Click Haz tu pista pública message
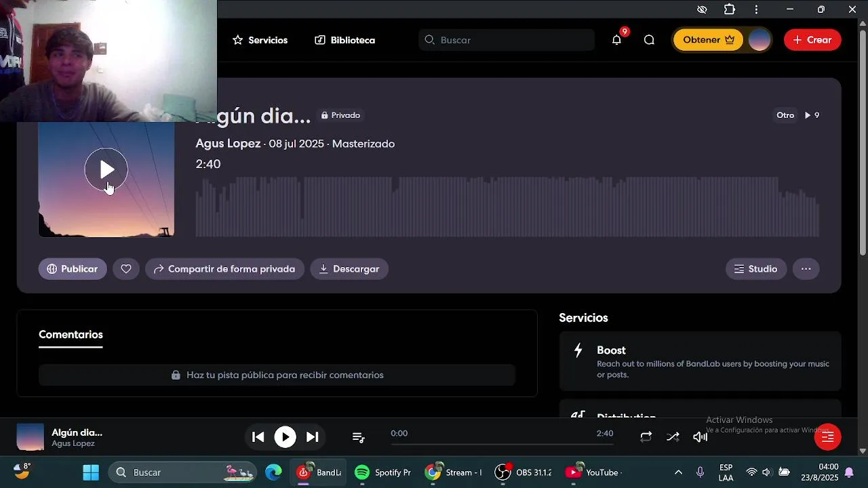Screen dimensions: 868x488 277,375
